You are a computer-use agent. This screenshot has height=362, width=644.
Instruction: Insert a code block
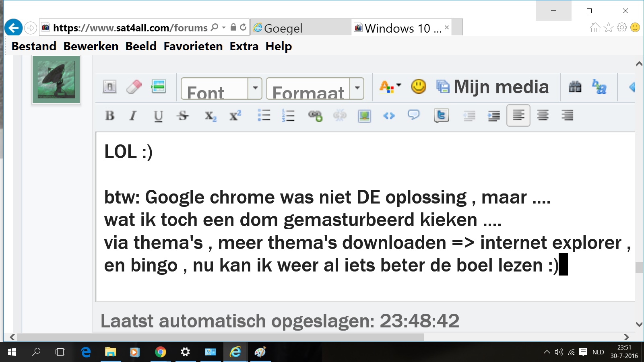[389, 116]
